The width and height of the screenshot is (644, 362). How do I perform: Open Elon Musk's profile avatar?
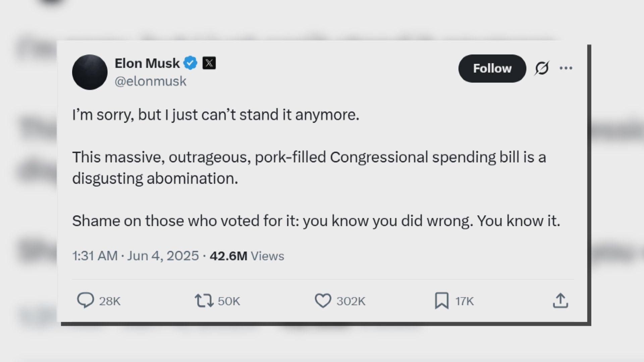click(90, 72)
